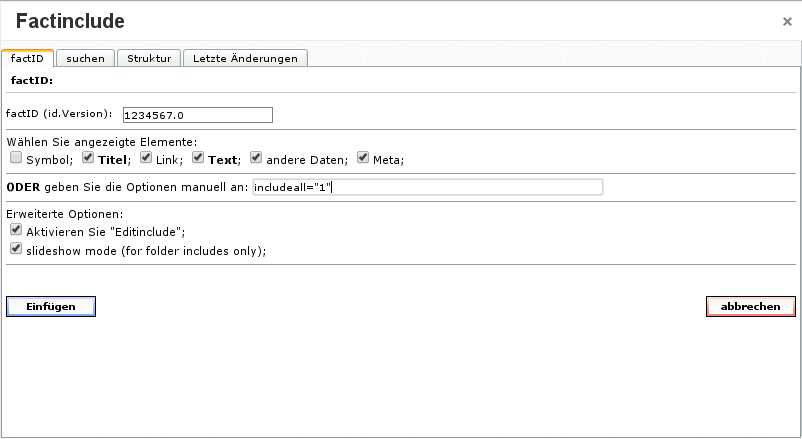Open the suchen tab
This screenshot has height=439, width=802.
click(x=85, y=58)
